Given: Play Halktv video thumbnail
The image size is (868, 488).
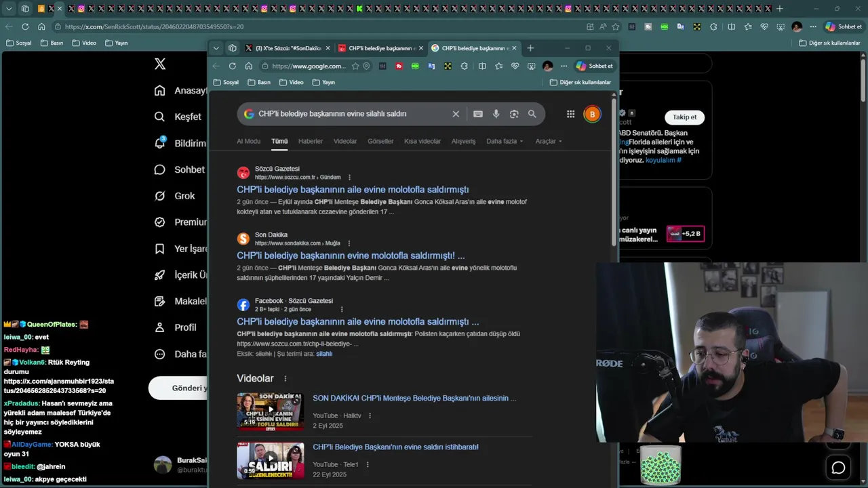Looking at the screenshot, I should [271, 412].
